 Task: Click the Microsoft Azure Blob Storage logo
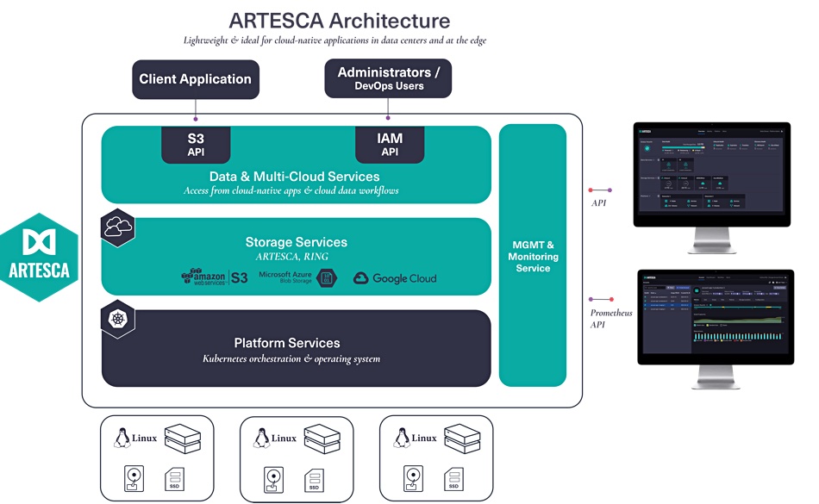(x=297, y=277)
